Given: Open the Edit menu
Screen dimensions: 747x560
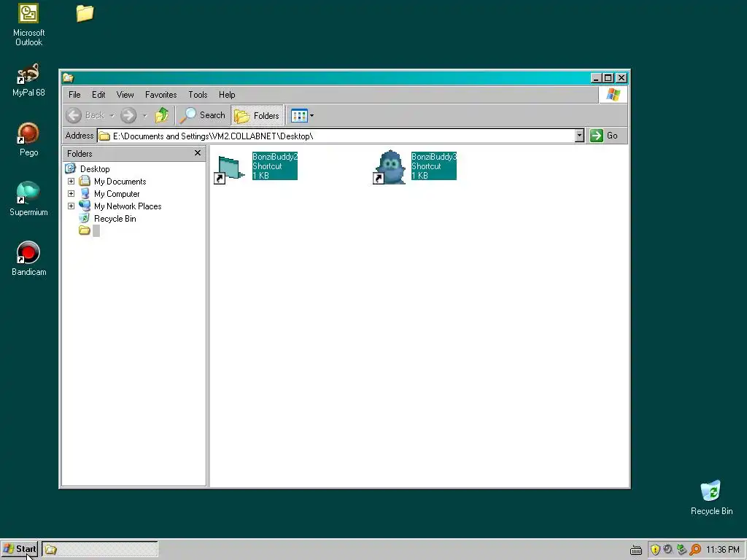Looking at the screenshot, I should (x=98, y=95).
